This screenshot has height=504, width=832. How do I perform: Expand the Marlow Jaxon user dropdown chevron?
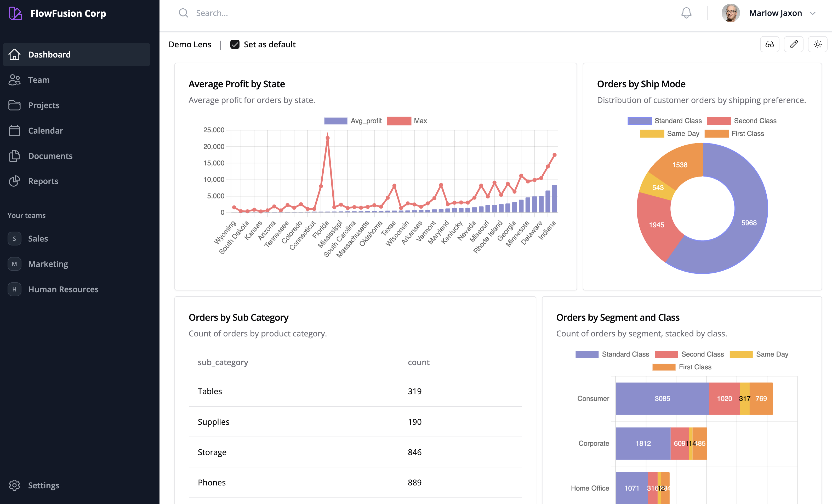(812, 13)
